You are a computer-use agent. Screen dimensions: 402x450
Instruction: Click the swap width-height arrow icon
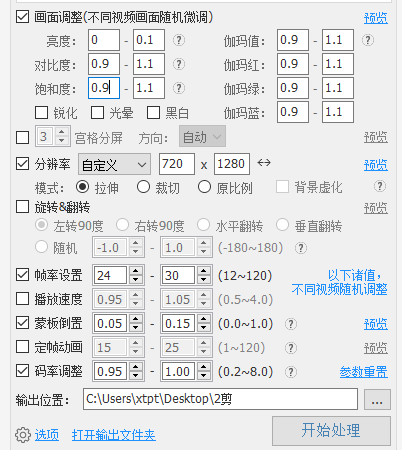click(264, 163)
